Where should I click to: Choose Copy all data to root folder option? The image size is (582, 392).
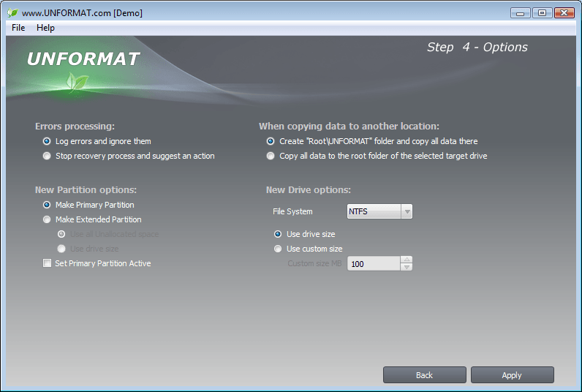[x=377, y=156]
